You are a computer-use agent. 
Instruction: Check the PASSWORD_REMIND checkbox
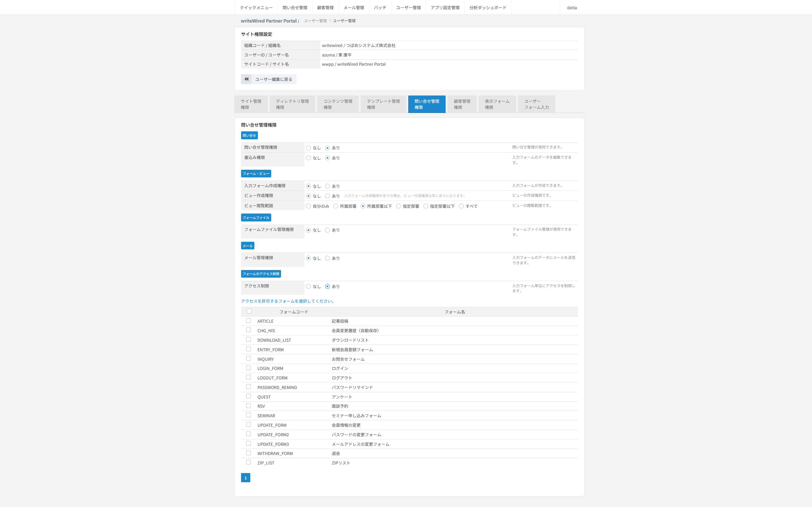pos(248,387)
